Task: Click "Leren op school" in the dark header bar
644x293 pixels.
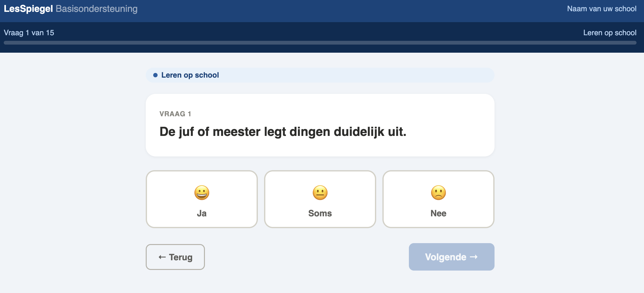Action: click(x=610, y=33)
